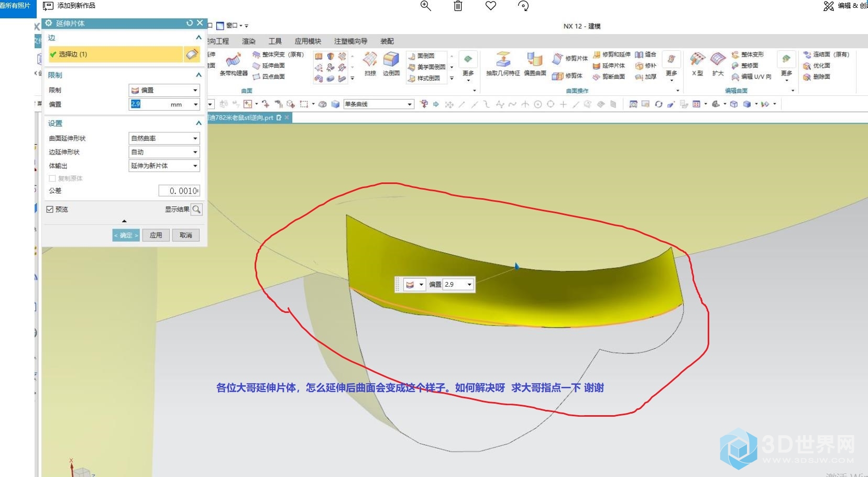Viewport: 868px width, 477px height.
Task: Click the 延伸曲面 extend surface tool
Action: 269,66
